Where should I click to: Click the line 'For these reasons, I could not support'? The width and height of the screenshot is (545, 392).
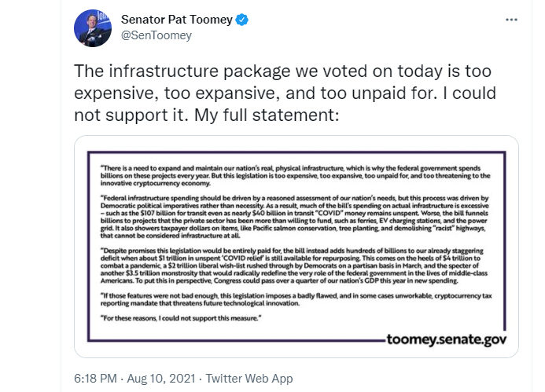tap(181, 318)
